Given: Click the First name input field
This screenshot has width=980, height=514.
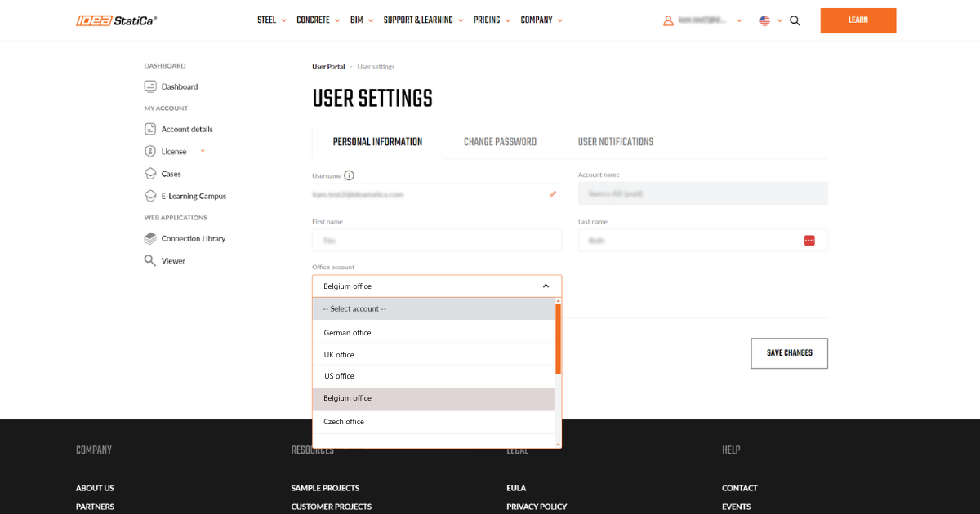Looking at the screenshot, I should 437,241.
